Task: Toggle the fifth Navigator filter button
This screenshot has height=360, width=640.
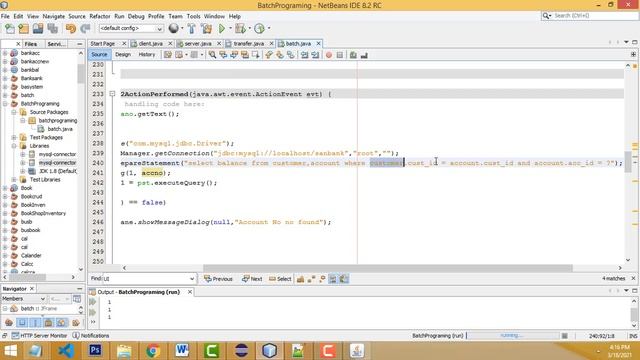Action: pos(61,323)
